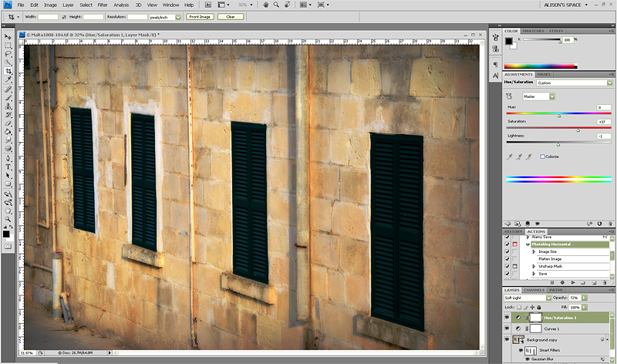Open the Filter menu
The height and width of the screenshot is (364, 617).
tap(103, 5)
